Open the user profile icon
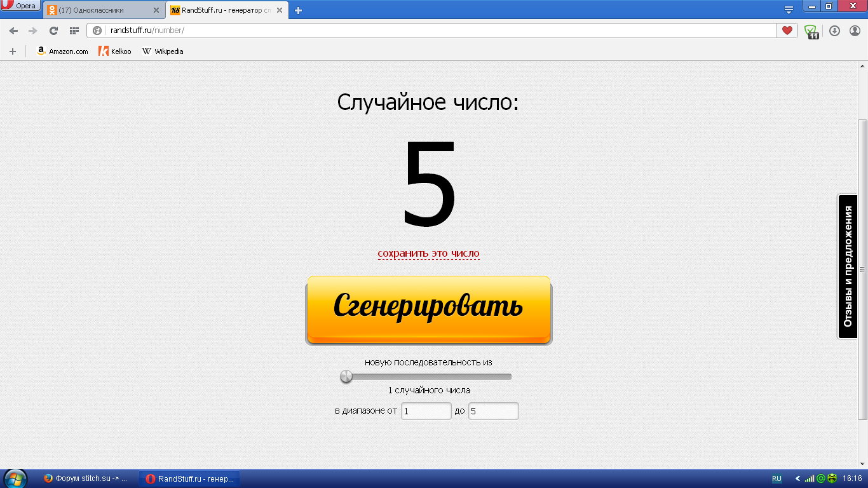The width and height of the screenshot is (868, 488). (x=855, y=30)
